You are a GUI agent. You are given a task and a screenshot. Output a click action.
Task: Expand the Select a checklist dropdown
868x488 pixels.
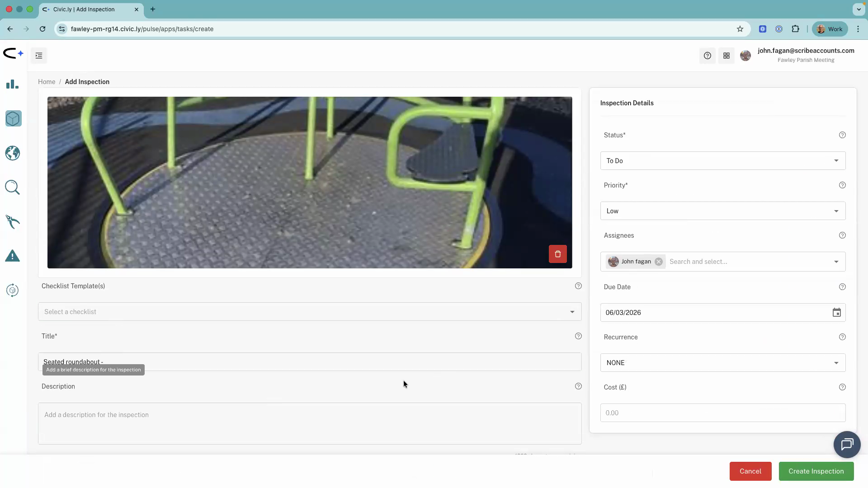(310, 312)
